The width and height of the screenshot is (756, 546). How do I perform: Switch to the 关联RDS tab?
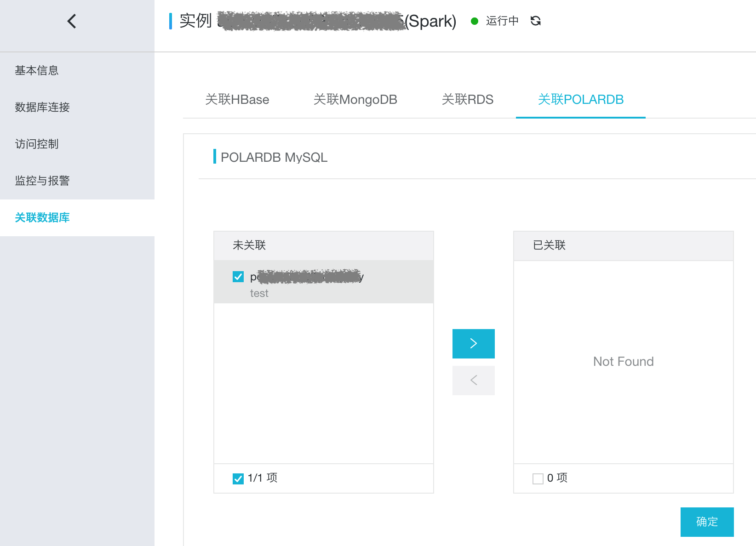click(468, 99)
